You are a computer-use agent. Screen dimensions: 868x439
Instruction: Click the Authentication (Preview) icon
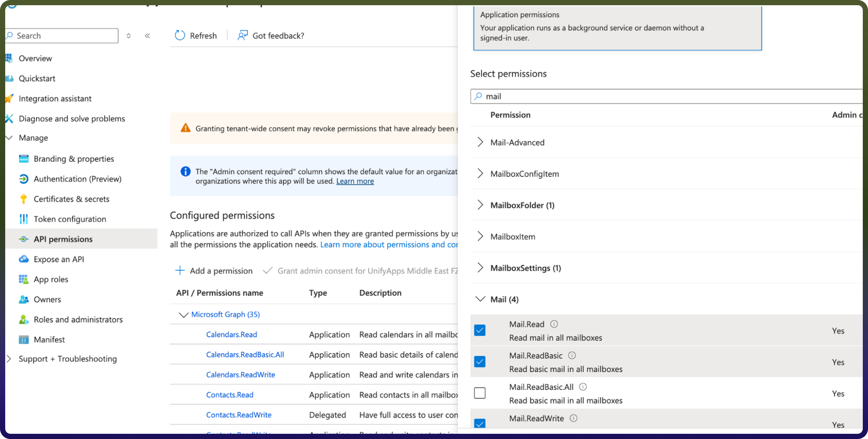(24, 179)
